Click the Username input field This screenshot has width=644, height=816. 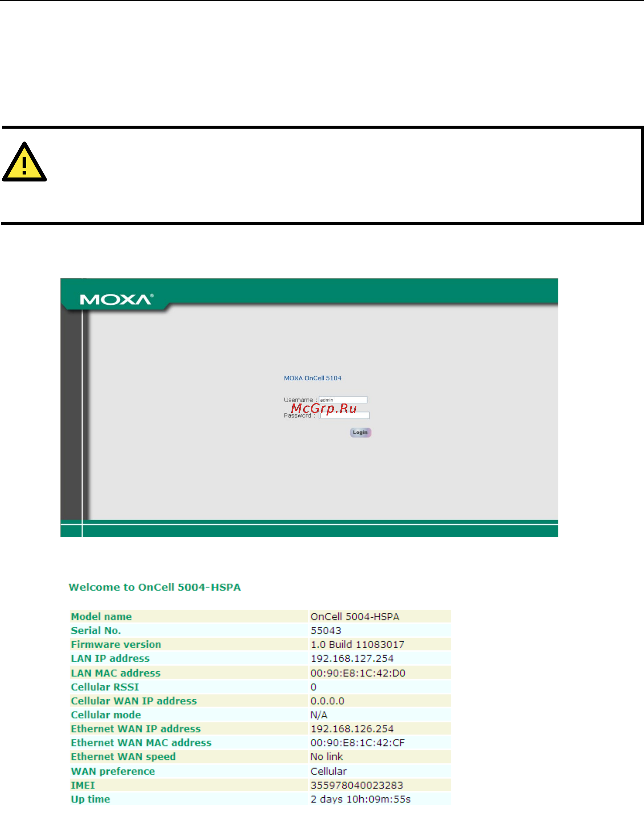(x=343, y=400)
